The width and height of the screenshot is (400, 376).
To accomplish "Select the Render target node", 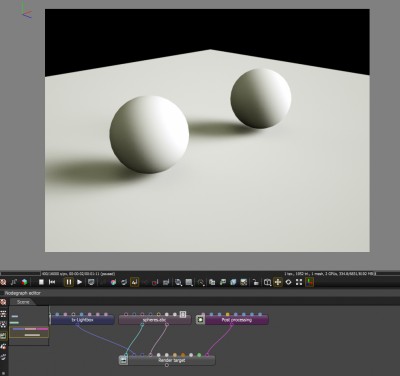I will tap(171, 360).
